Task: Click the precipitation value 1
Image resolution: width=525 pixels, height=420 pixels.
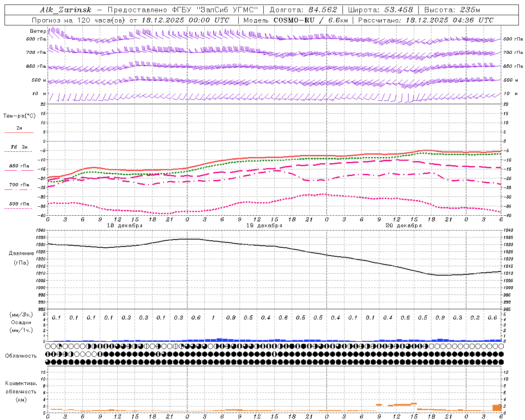Action: click(x=213, y=318)
